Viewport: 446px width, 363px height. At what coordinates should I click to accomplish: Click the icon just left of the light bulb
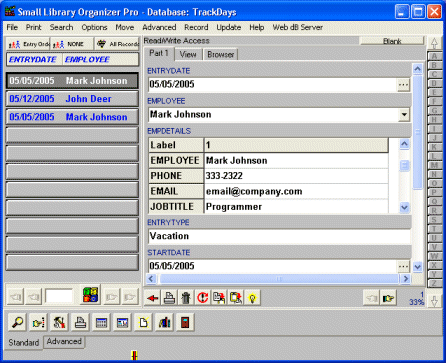click(236, 298)
